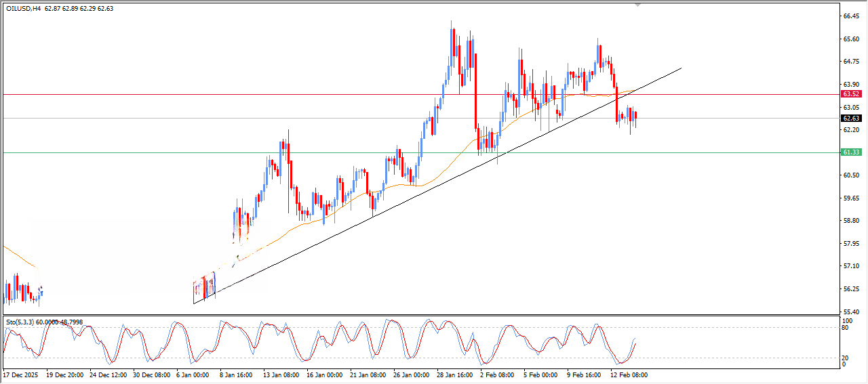
Task: Click the 64.75 price scale value
Action: 851,62
